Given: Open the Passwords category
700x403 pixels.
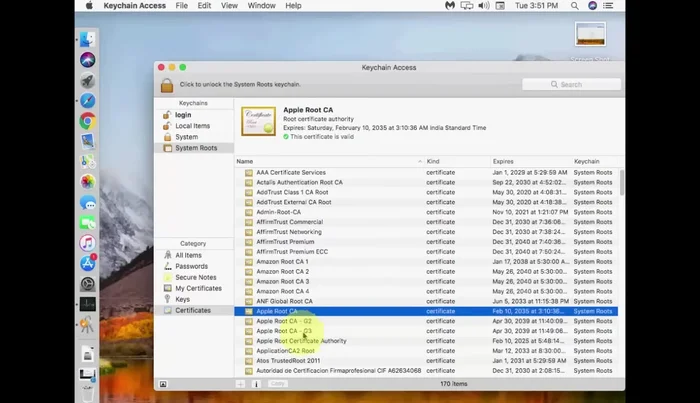Looking at the screenshot, I should point(191,266).
